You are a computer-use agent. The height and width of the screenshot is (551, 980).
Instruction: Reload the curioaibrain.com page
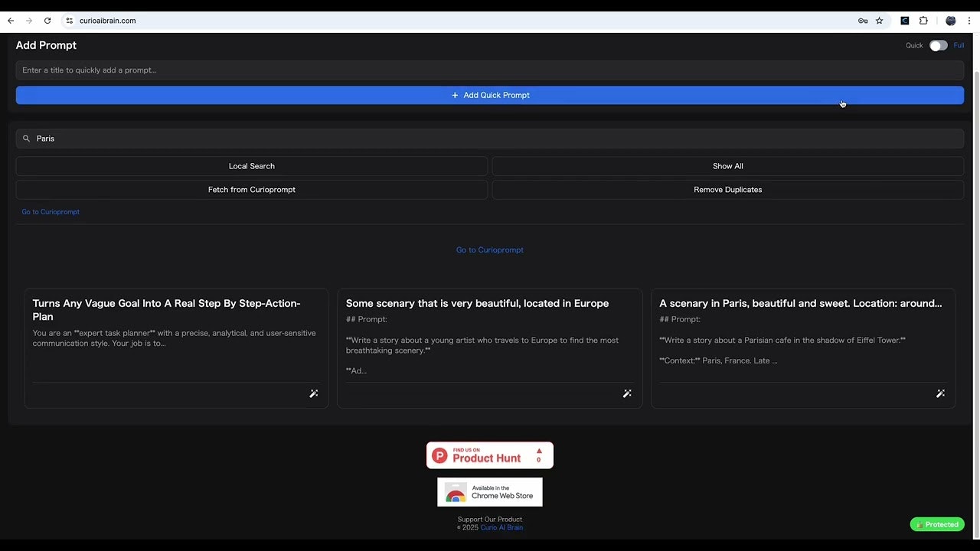(47, 21)
